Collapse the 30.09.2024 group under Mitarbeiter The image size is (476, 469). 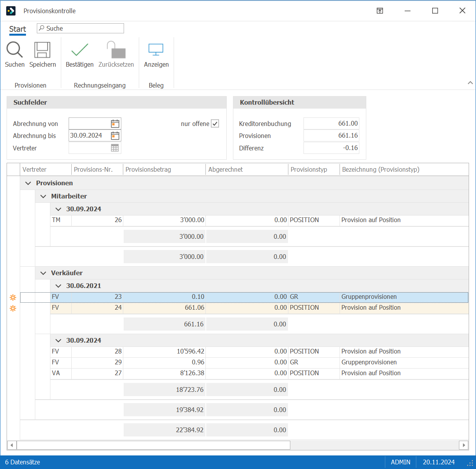point(58,209)
